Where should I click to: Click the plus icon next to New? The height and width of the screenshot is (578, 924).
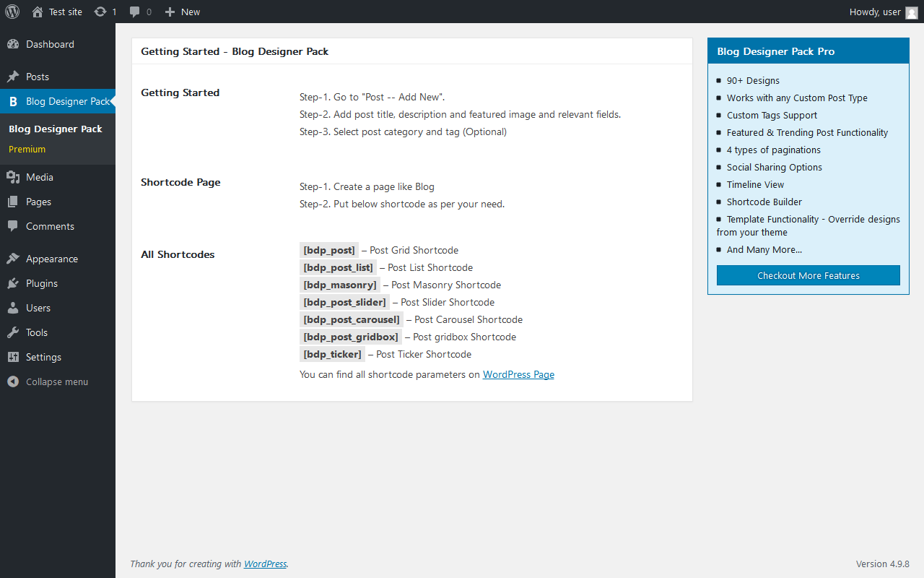[170, 12]
